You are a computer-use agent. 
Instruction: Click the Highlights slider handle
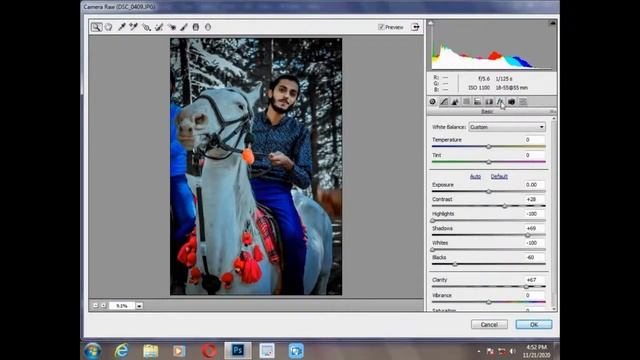point(433,221)
